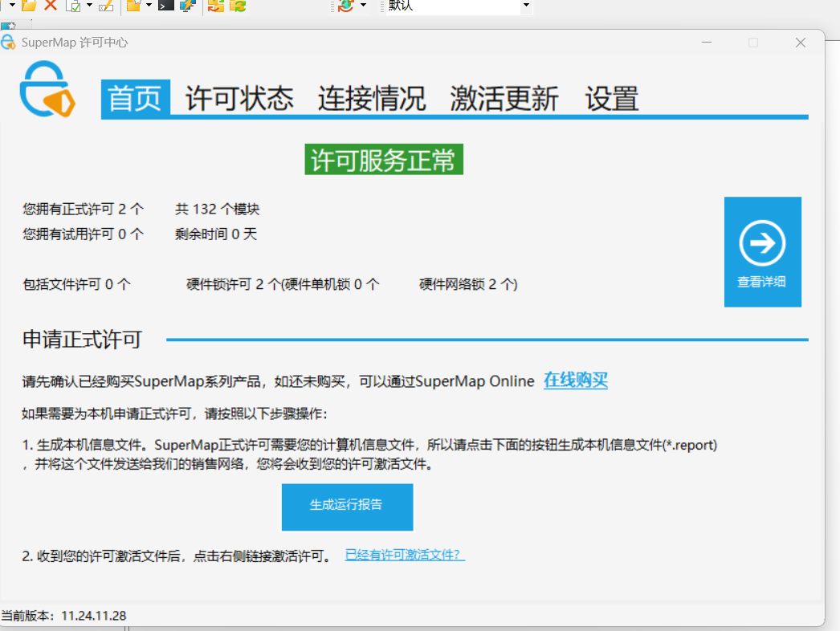Open the yellow folder icon in background toolbar
840x631 pixels.
tap(29, 6)
